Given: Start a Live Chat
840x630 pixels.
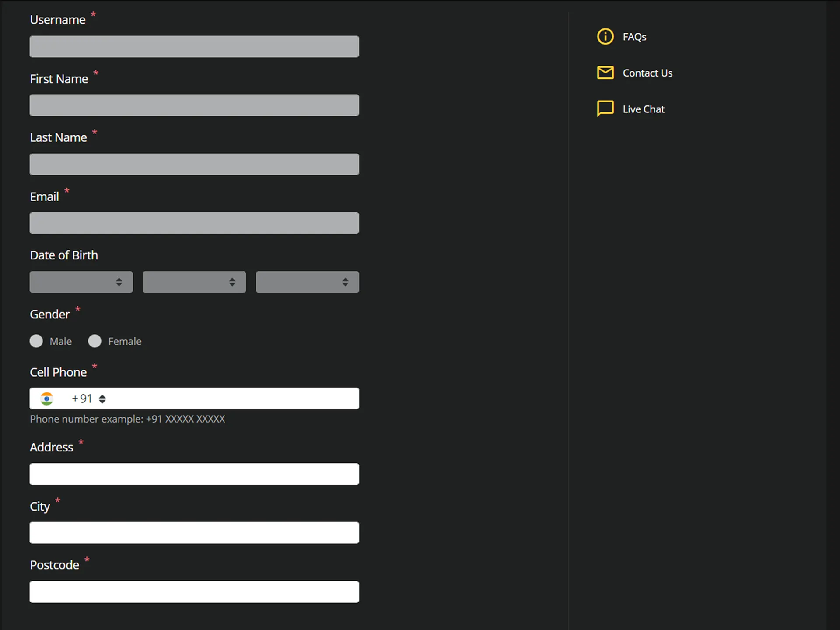Looking at the screenshot, I should [x=644, y=109].
